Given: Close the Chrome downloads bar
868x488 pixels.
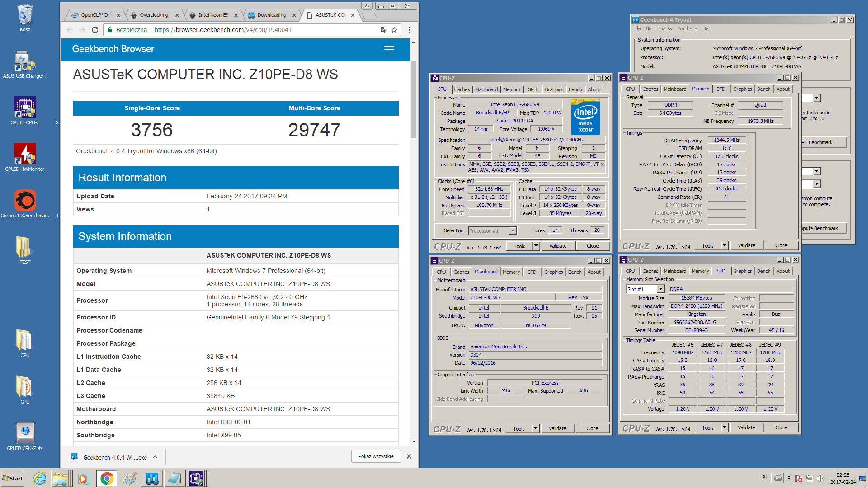Looking at the screenshot, I should [x=409, y=456].
